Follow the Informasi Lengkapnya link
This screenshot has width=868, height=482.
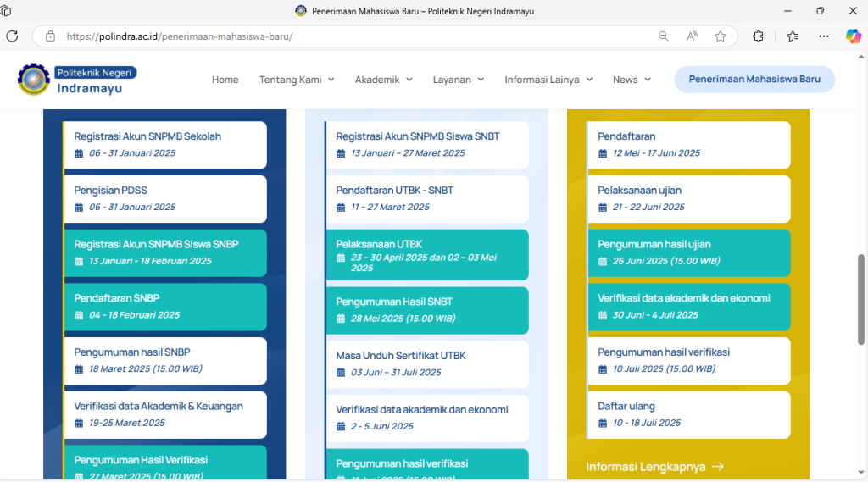point(654,467)
